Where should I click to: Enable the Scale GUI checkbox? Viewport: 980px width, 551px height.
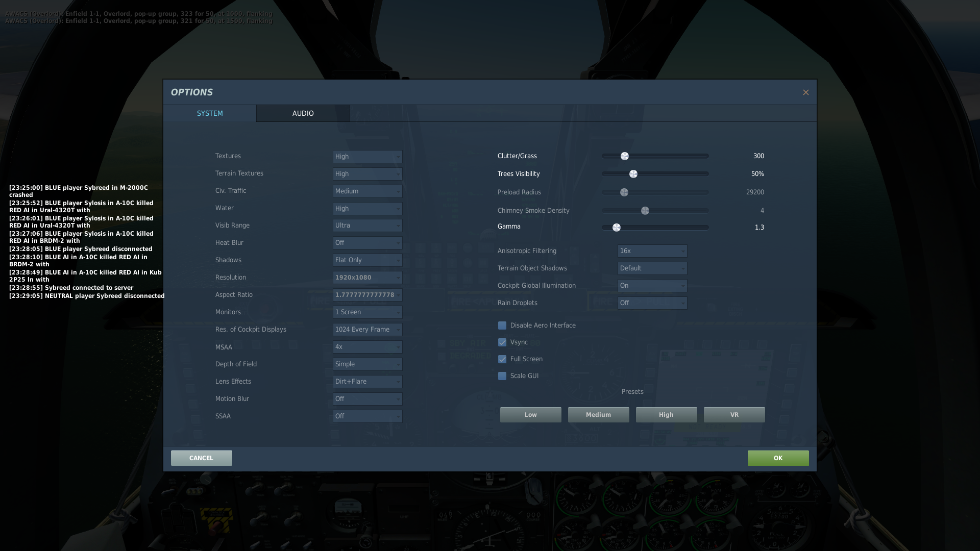[x=502, y=376]
